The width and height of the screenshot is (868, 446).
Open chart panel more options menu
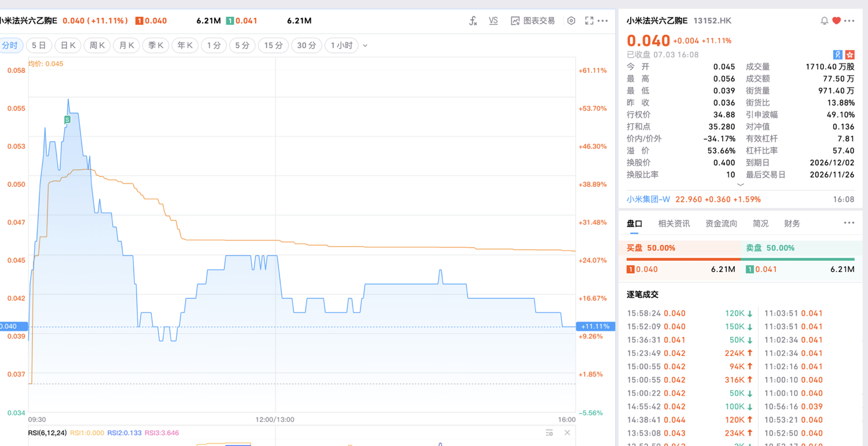pos(603,21)
